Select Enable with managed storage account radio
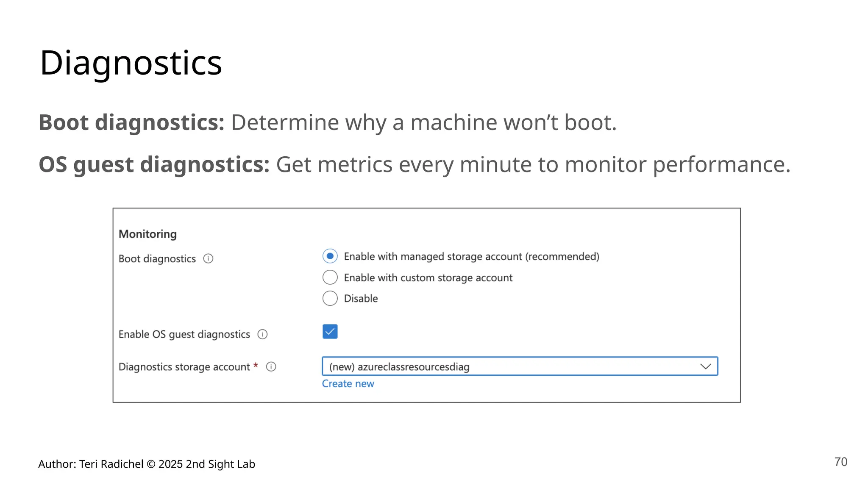Image resolution: width=868 pixels, height=488 pixels. (x=330, y=256)
